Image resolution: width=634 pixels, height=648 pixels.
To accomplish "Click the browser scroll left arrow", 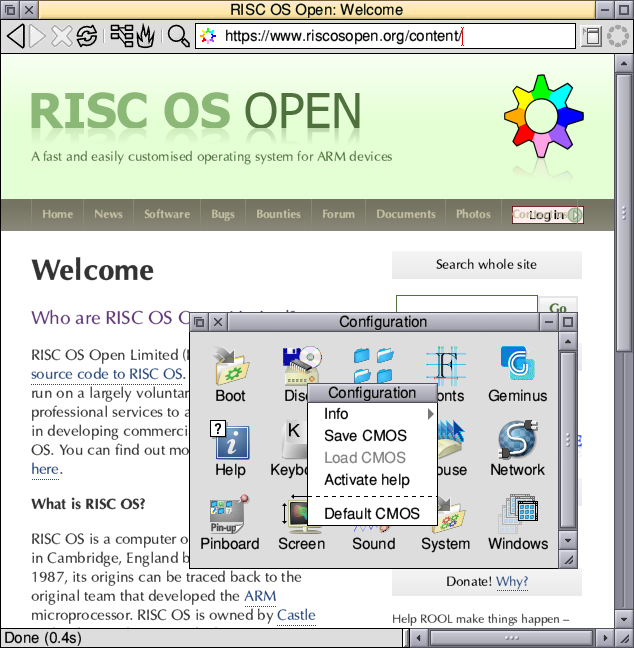I will [x=418, y=638].
